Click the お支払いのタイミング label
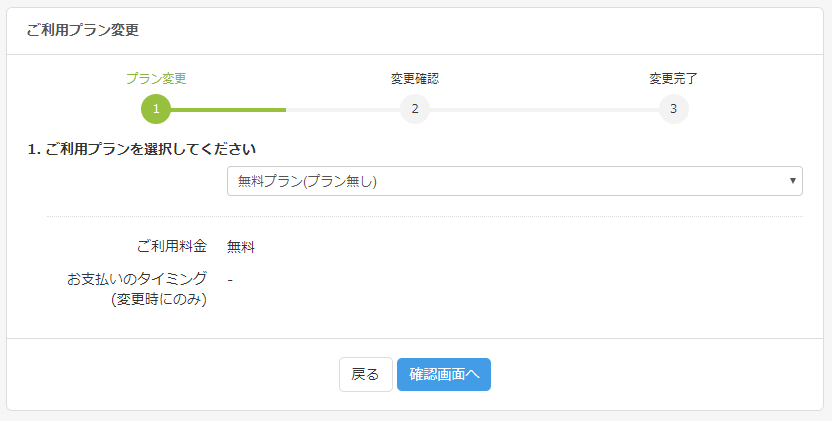 [x=137, y=278]
